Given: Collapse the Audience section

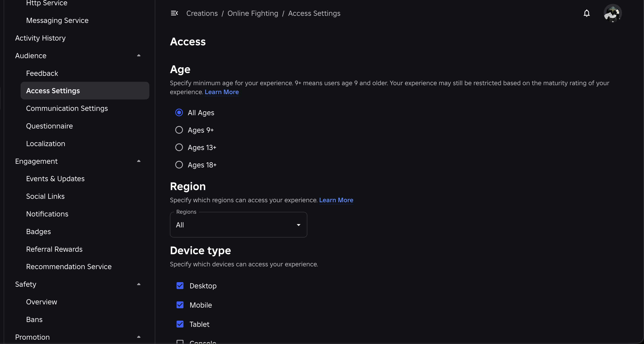Looking at the screenshot, I should 139,55.
